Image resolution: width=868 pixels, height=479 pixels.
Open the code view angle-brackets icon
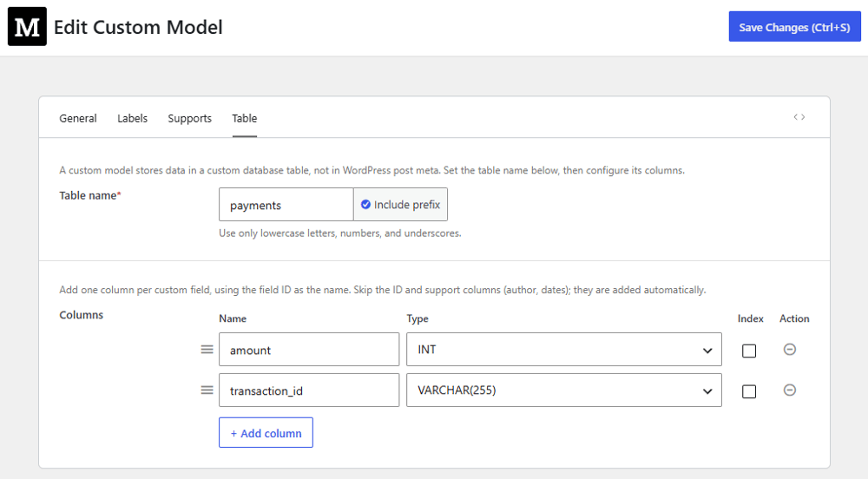tap(799, 116)
